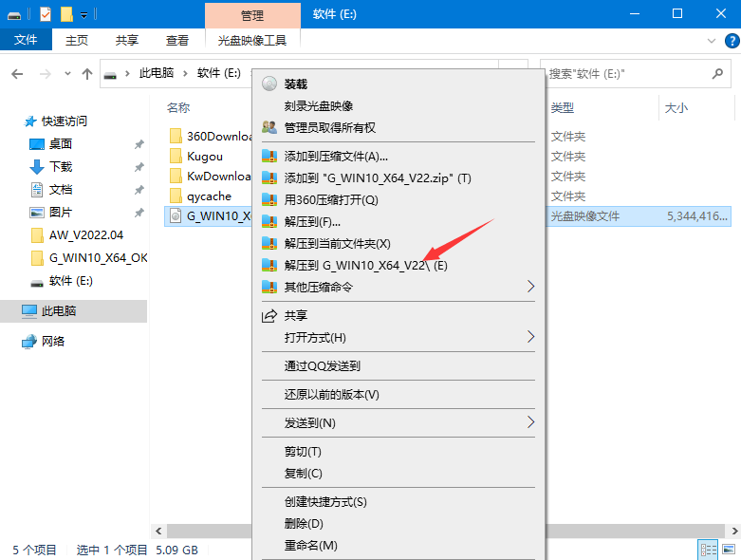Open the AW_V2022.04 folder in sidebar
The width and height of the screenshot is (741, 560).
tap(86, 234)
